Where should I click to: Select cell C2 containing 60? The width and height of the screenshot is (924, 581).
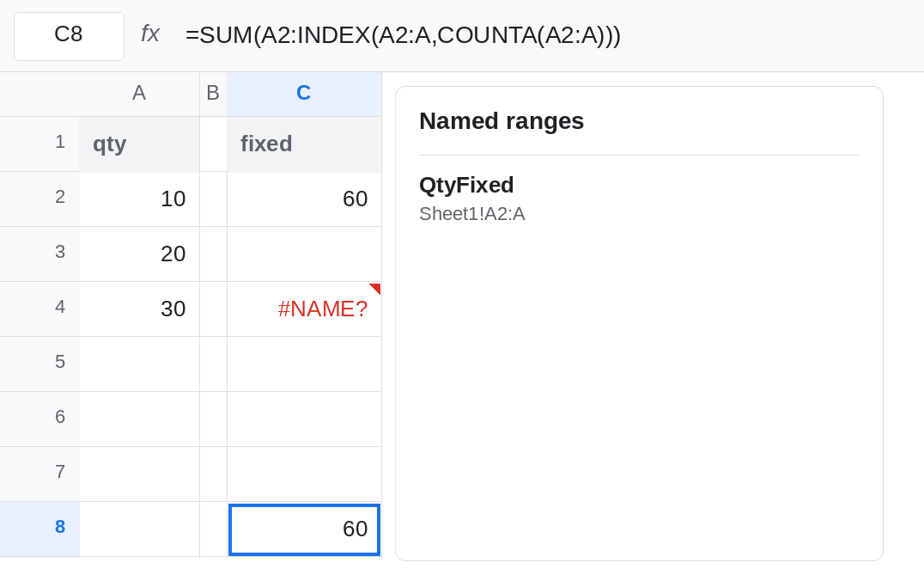coord(304,199)
